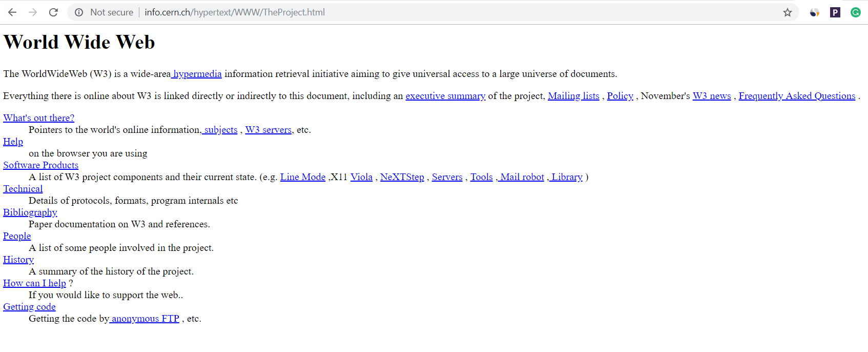This screenshot has width=868, height=352.
Task: Open the Policy link
Action: pyautogui.click(x=620, y=96)
